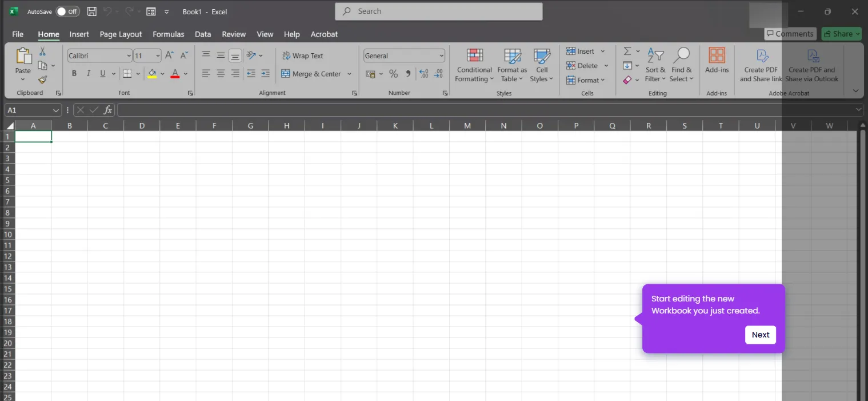The image size is (868, 401).
Task: Open the File menu
Action: (18, 34)
